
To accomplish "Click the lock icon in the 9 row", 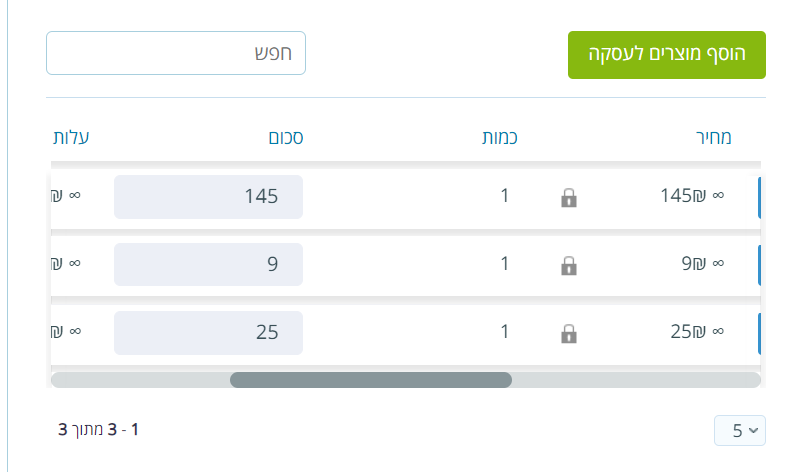I will tap(569, 266).
